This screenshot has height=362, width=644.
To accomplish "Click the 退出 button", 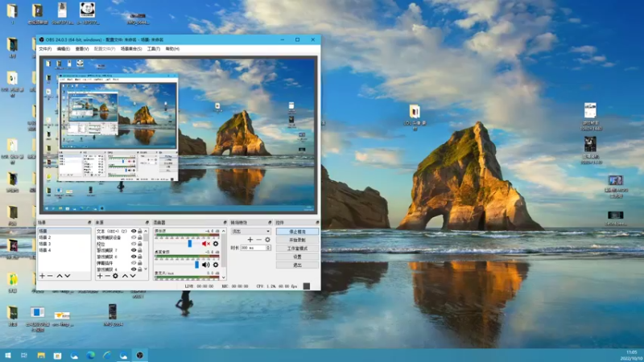I will [x=297, y=265].
